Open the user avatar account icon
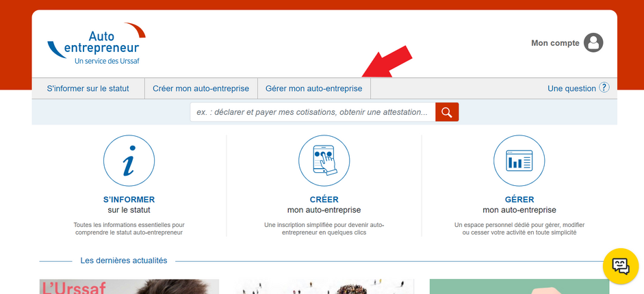The width and height of the screenshot is (644, 294). point(594,43)
